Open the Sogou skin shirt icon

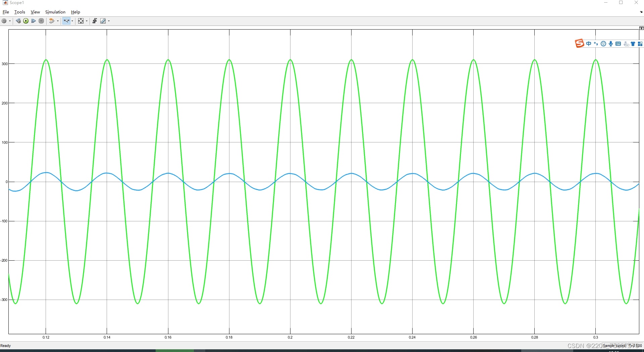(633, 44)
